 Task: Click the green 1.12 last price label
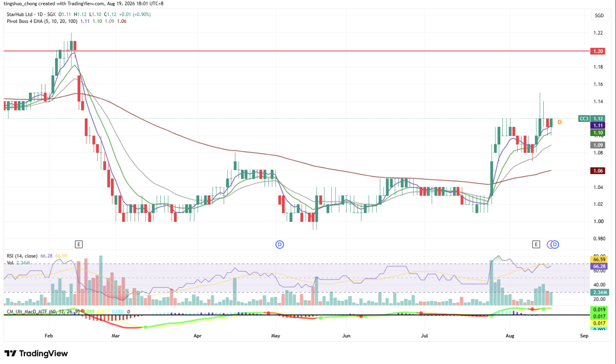[x=598, y=119]
